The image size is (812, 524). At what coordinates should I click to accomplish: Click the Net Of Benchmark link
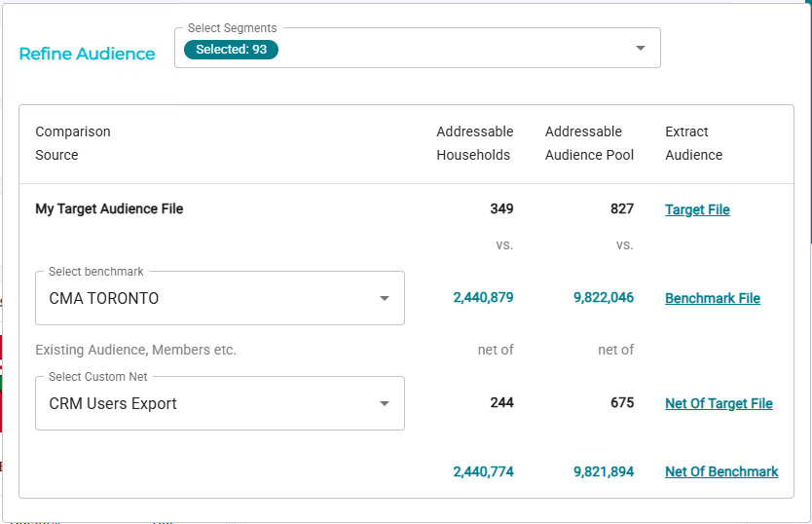(721, 472)
